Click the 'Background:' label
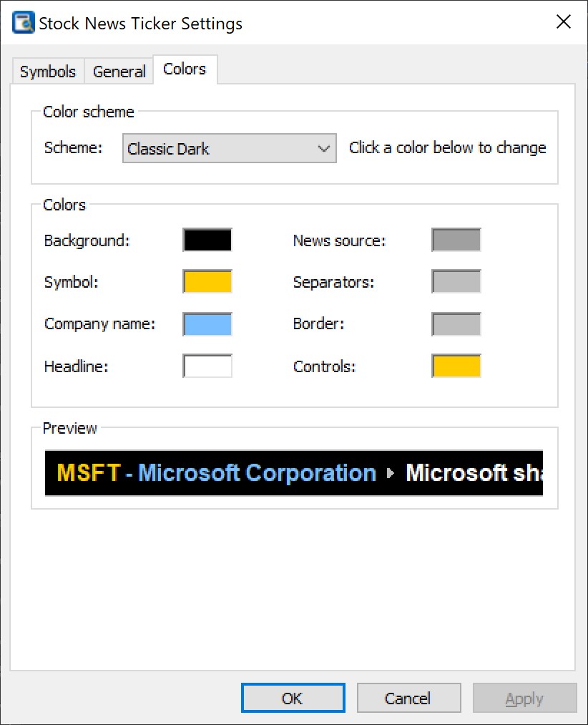 pyautogui.click(x=87, y=241)
